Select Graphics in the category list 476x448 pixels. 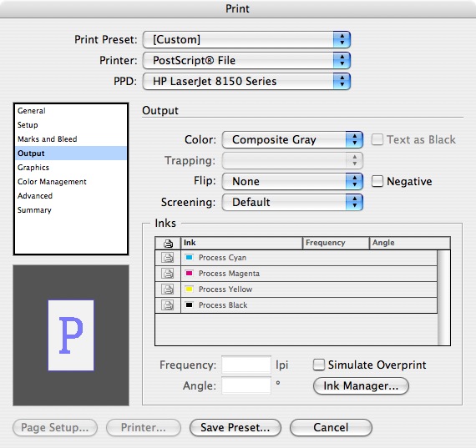(x=33, y=168)
